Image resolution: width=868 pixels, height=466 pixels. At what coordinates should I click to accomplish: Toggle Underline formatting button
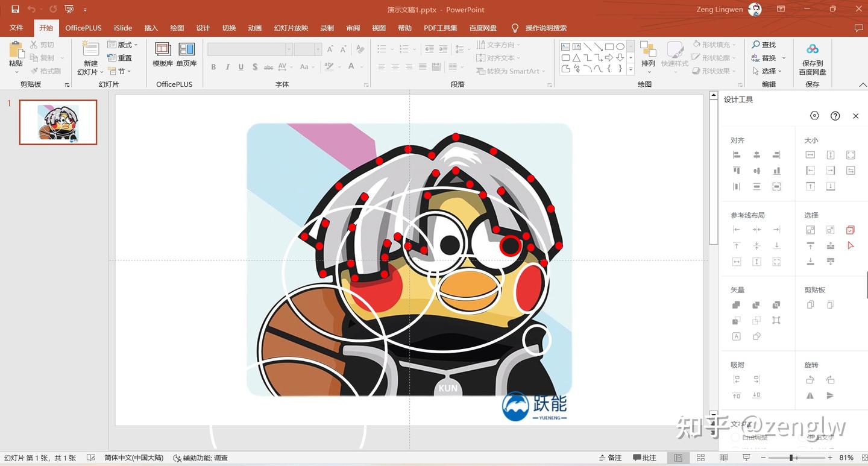tap(241, 67)
